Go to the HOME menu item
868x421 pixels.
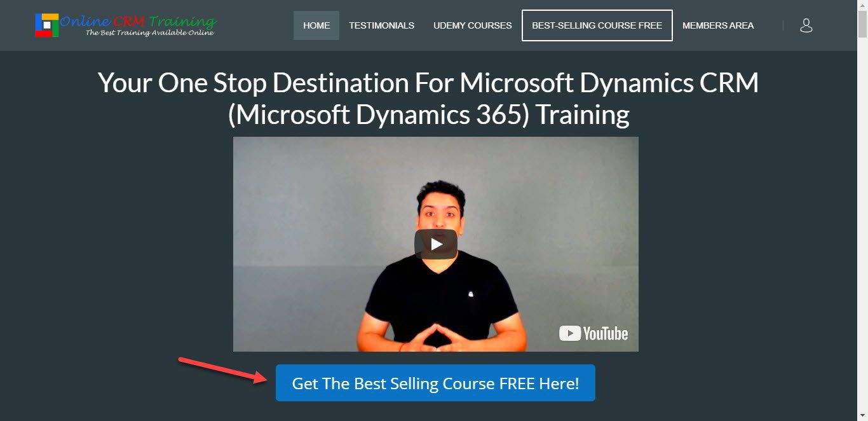pos(316,25)
